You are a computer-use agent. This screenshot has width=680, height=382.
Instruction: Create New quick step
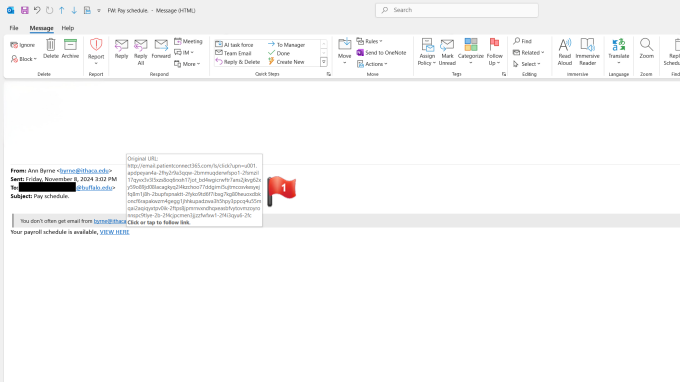(286, 62)
